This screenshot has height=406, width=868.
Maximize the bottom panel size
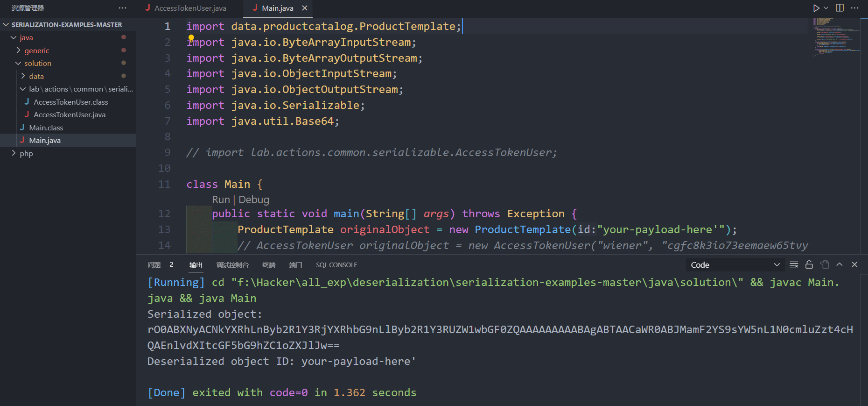coord(840,264)
